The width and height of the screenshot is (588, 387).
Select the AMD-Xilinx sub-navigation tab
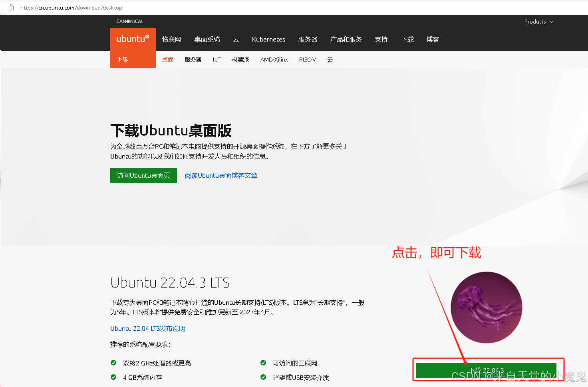click(274, 60)
